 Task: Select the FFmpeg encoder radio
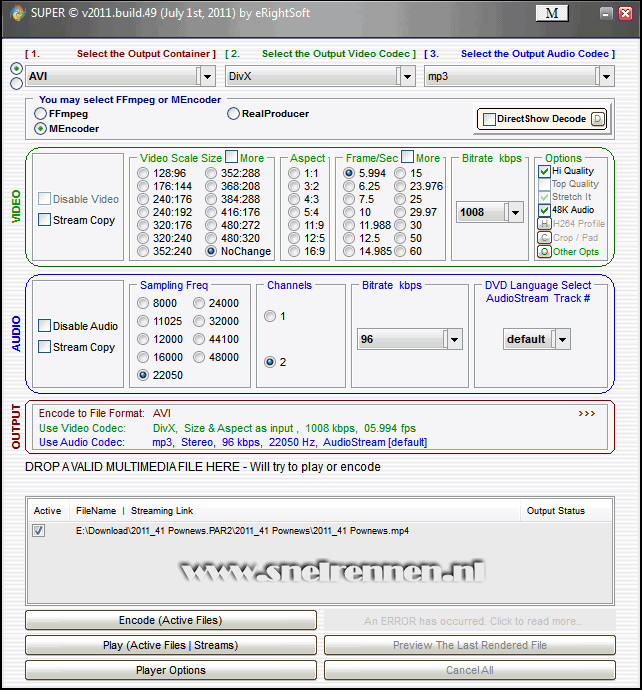click(x=40, y=114)
